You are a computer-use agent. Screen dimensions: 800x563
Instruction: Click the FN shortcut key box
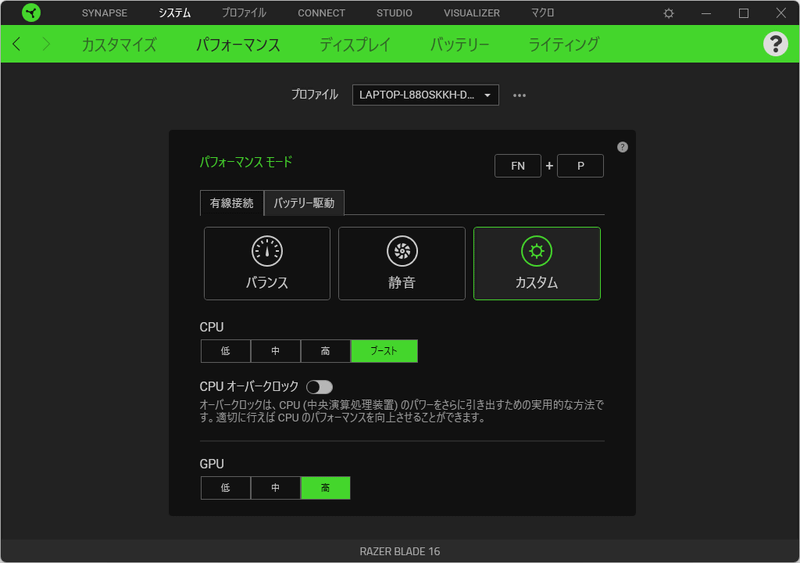coord(518,166)
